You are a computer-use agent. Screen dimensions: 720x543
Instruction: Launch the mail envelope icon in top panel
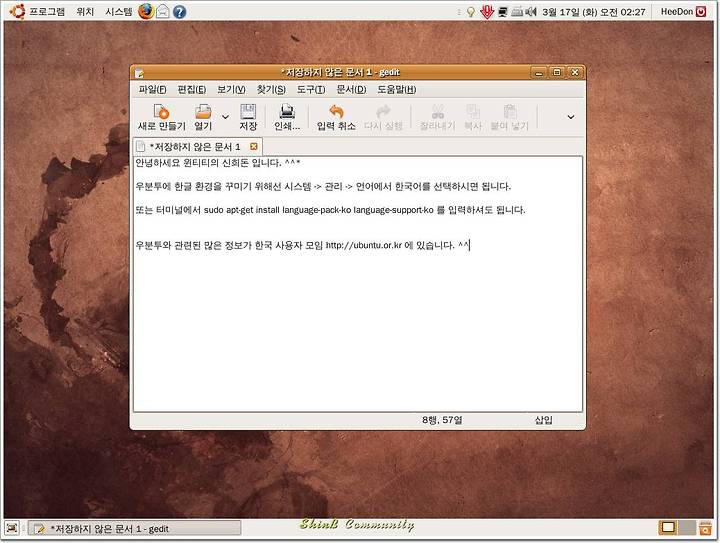[163, 12]
